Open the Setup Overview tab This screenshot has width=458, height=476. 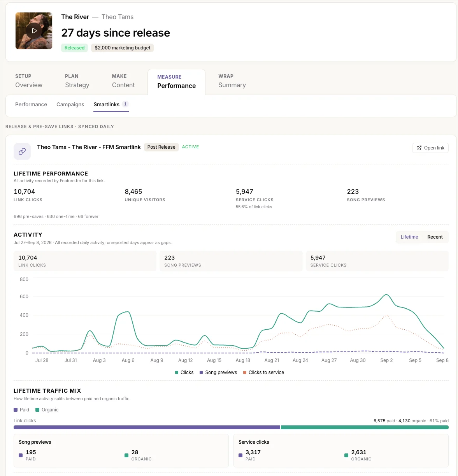(x=29, y=81)
